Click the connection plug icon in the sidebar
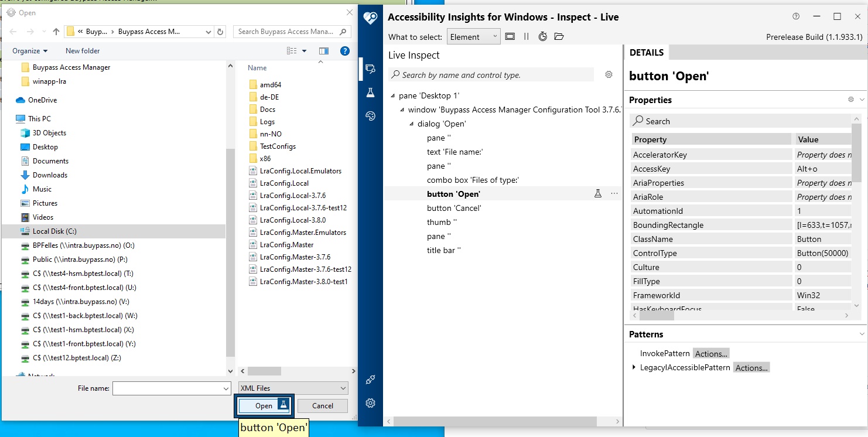 (x=370, y=380)
